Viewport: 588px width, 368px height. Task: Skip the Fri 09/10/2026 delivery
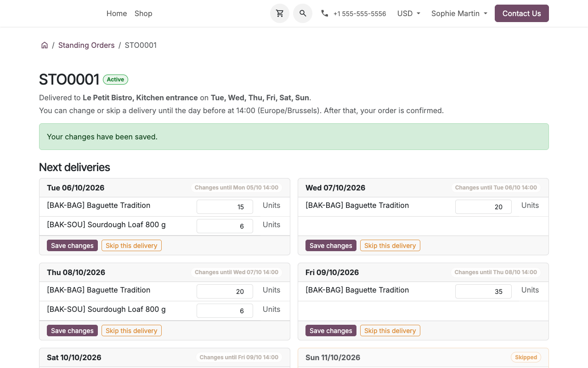390,331
